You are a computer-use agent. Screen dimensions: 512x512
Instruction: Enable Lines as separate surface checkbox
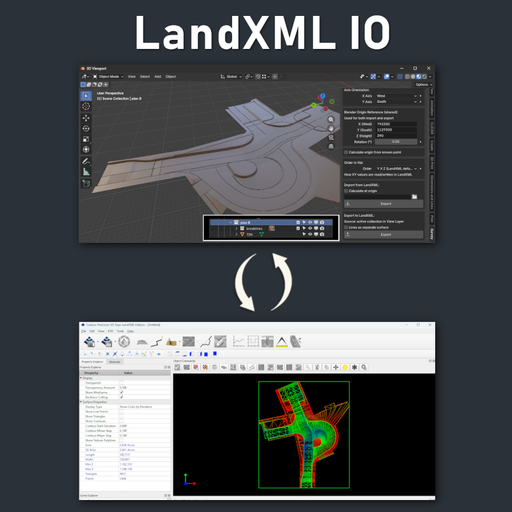(x=346, y=227)
